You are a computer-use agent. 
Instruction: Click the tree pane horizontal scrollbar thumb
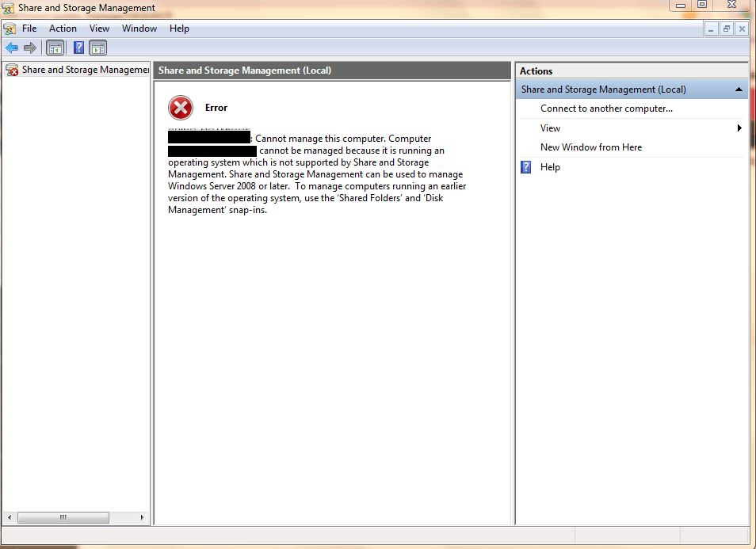(63, 517)
